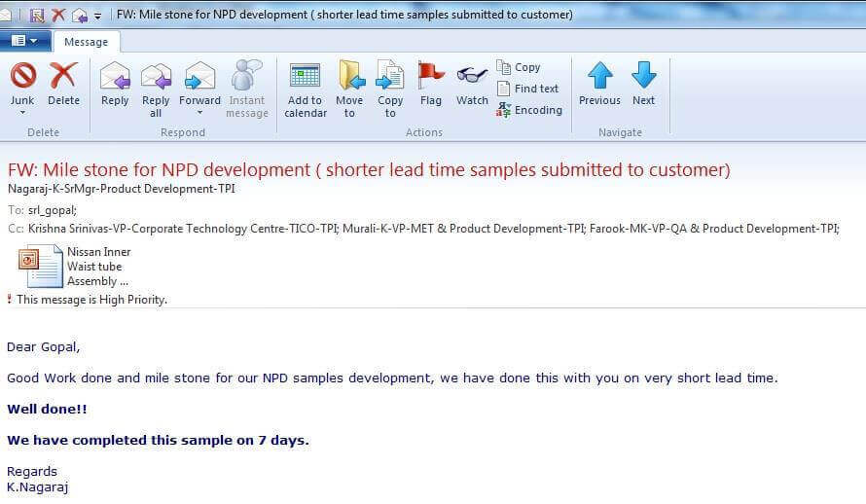Click the red email subject heading
The width and height of the screenshot is (866, 504).
point(369,169)
